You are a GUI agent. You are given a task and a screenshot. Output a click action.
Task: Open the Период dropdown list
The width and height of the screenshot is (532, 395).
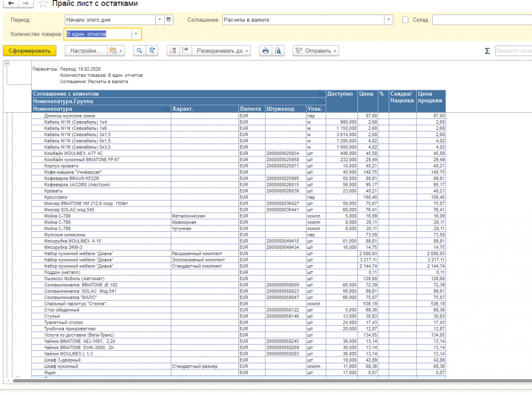[x=159, y=20]
